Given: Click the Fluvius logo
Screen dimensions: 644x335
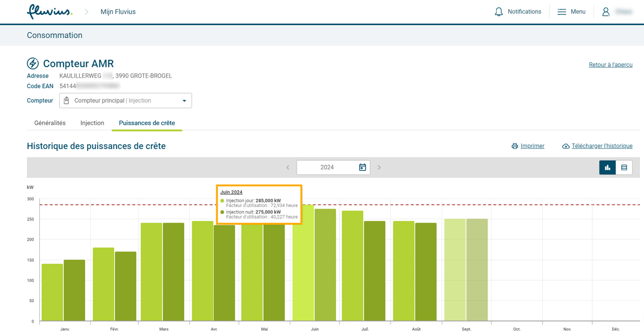Looking at the screenshot, I should click(49, 12).
